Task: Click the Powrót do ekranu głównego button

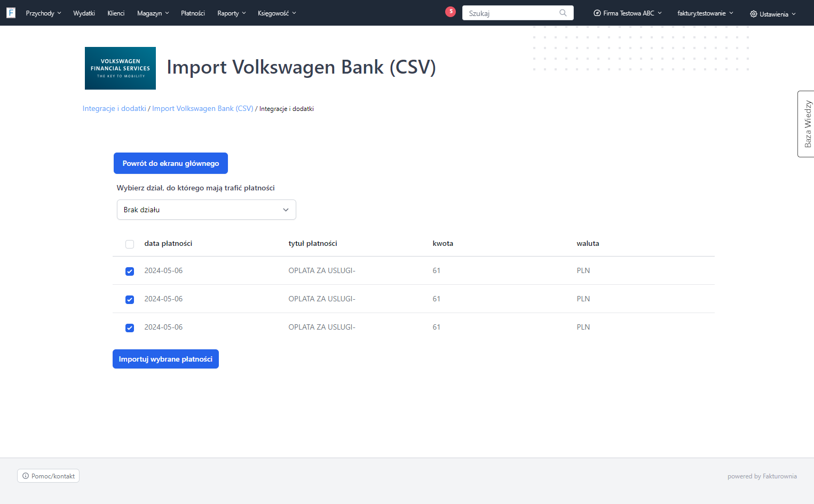Action: coord(171,163)
